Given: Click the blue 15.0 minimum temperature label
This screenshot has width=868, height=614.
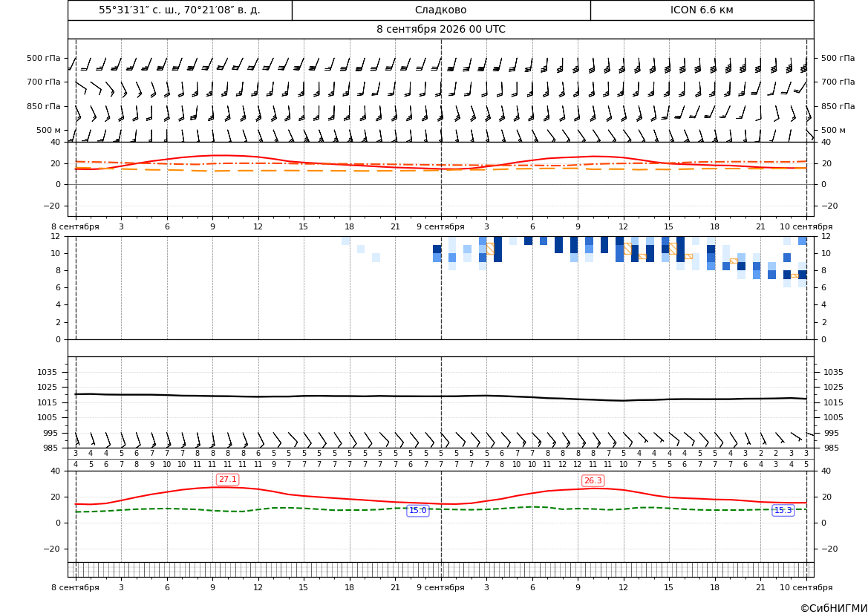Looking at the screenshot, I should (x=417, y=511).
